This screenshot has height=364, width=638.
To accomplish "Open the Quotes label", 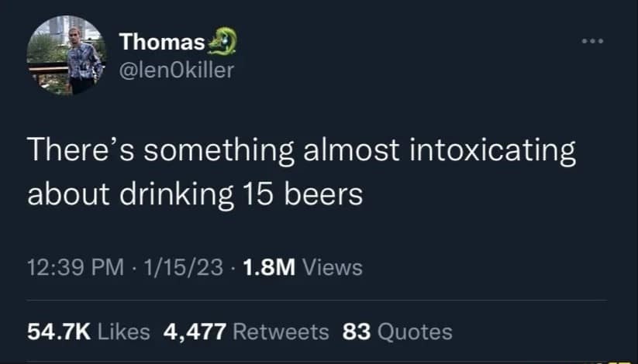I will (x=413, y=331).
